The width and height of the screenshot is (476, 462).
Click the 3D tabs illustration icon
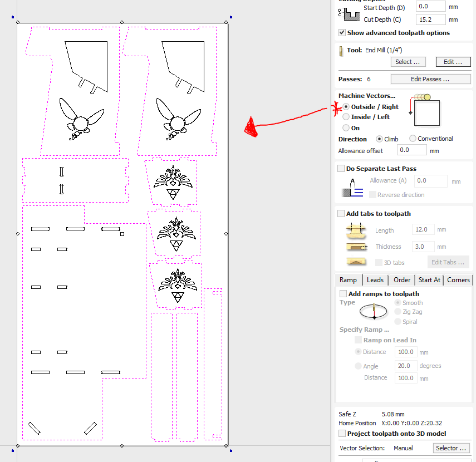[356, 261]
